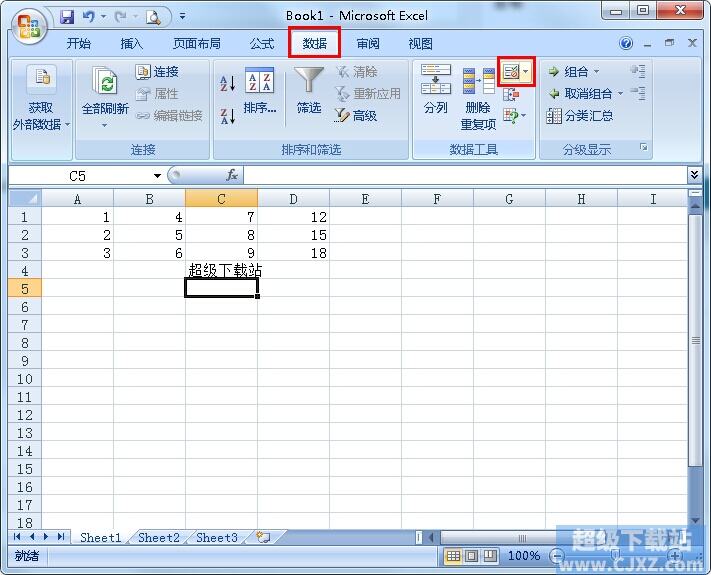Click the 编辑链接 button
Viewport: 711px width, 575px height.
(x=169, y=116)
